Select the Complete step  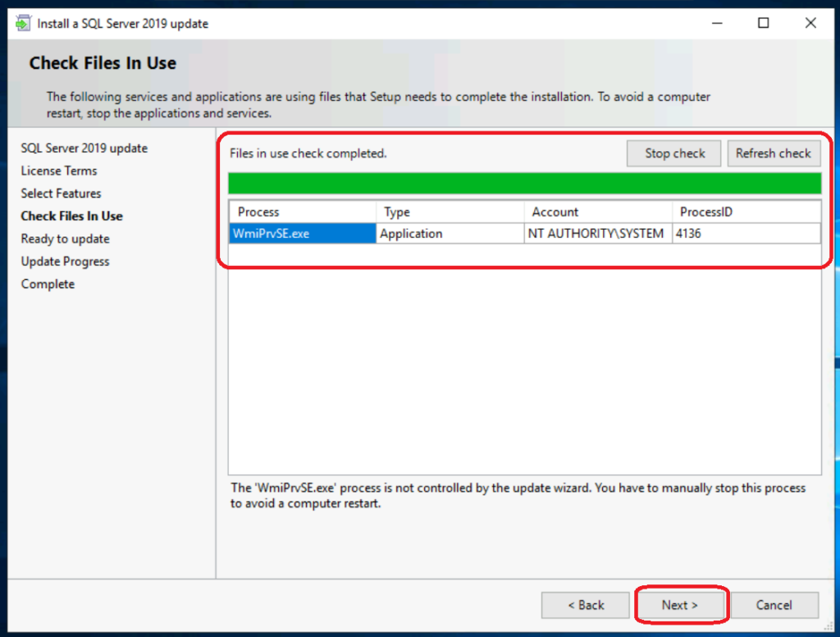pos(48,284)
